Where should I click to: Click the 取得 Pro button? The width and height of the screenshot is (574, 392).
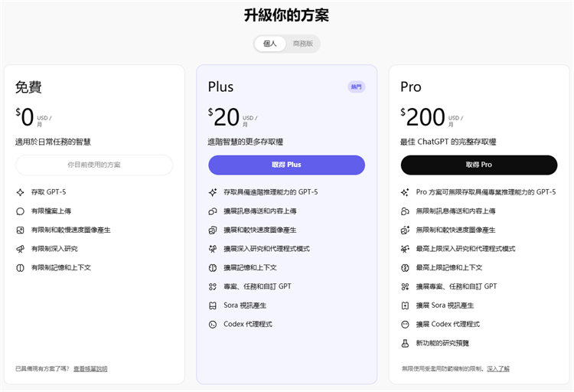pos(479,165)
